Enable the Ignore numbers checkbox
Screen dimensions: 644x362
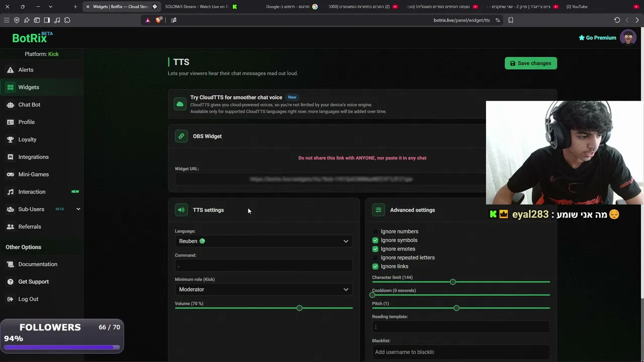[x=375, y=232]
